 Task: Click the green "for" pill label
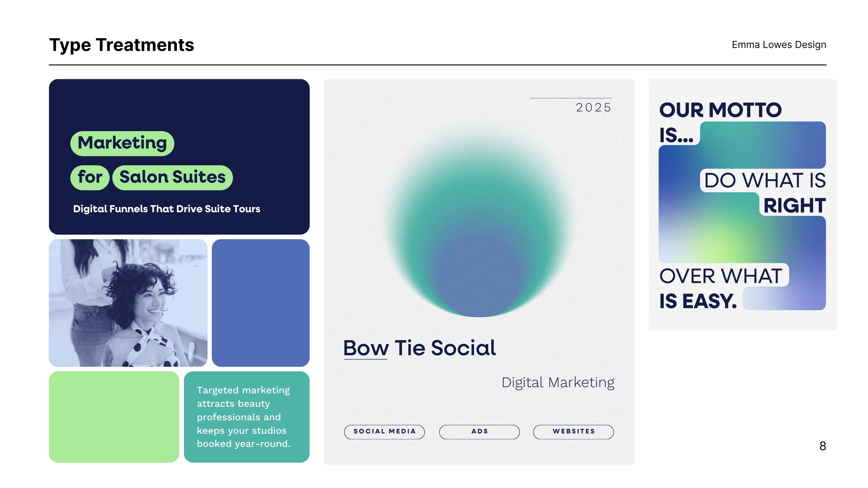tap(90, 177)
